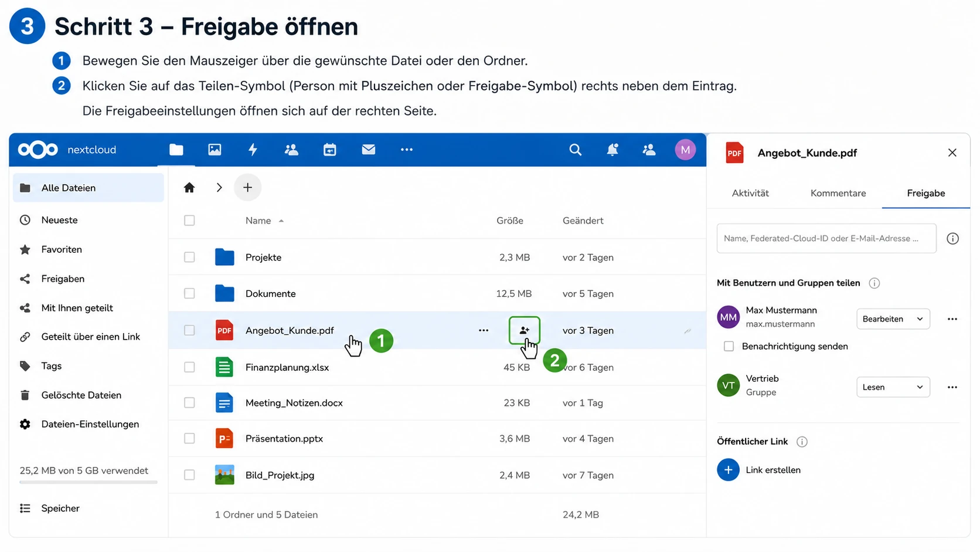Viewport: 980px width, 552px height.
Task: Open the Calendar app icon
Action: 330,150
